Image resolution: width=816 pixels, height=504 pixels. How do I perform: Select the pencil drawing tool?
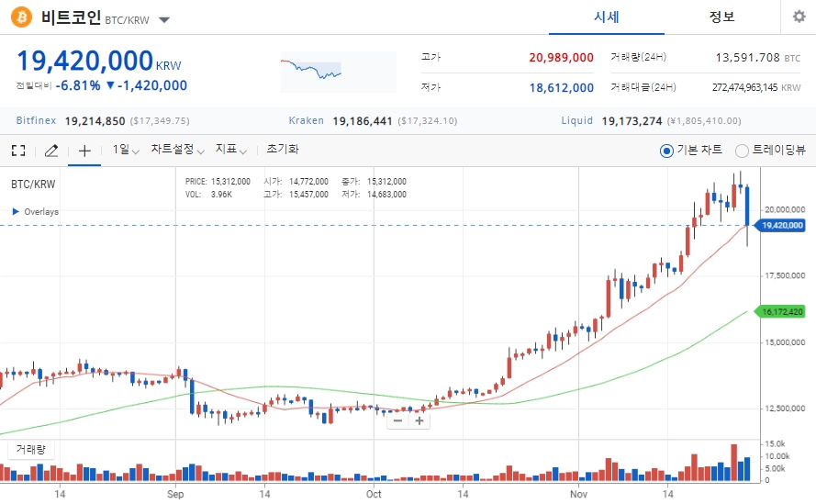(x=51, y=151)
